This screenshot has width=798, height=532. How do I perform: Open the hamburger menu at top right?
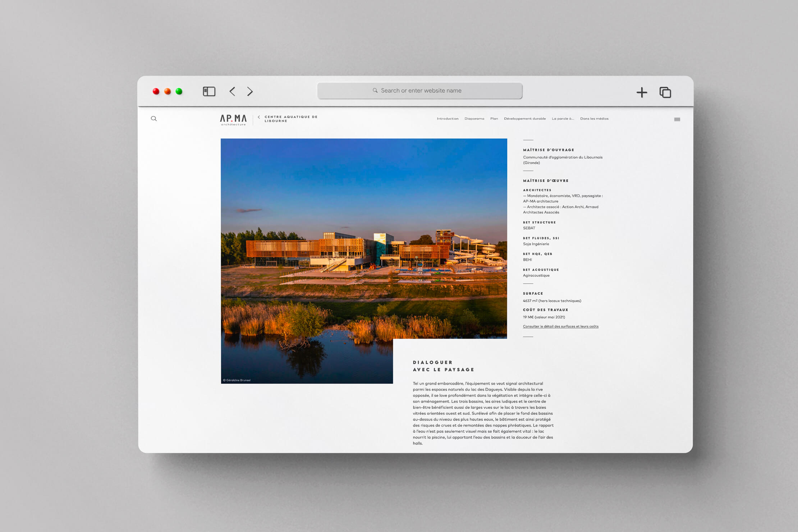(677, 119)
